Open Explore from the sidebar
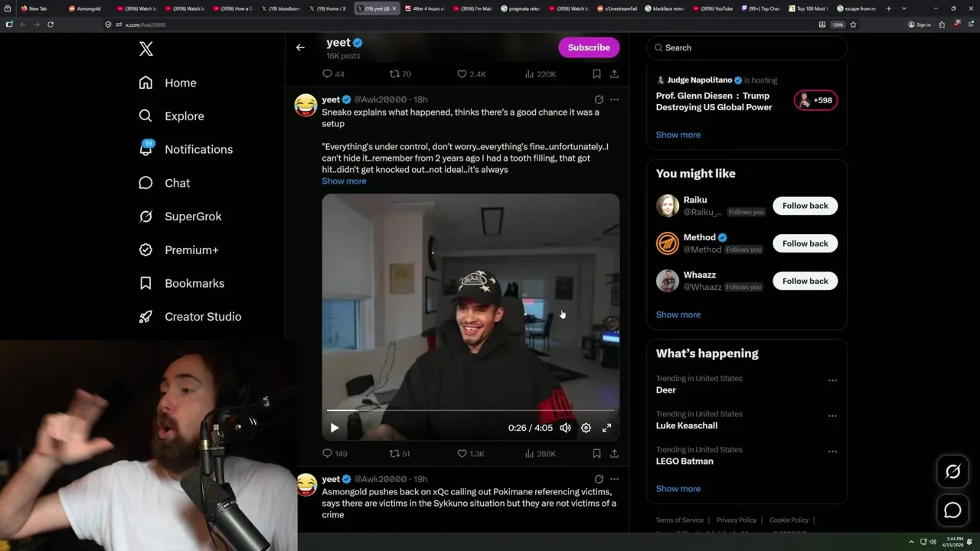The image size is (980, 551). (171, 116)
